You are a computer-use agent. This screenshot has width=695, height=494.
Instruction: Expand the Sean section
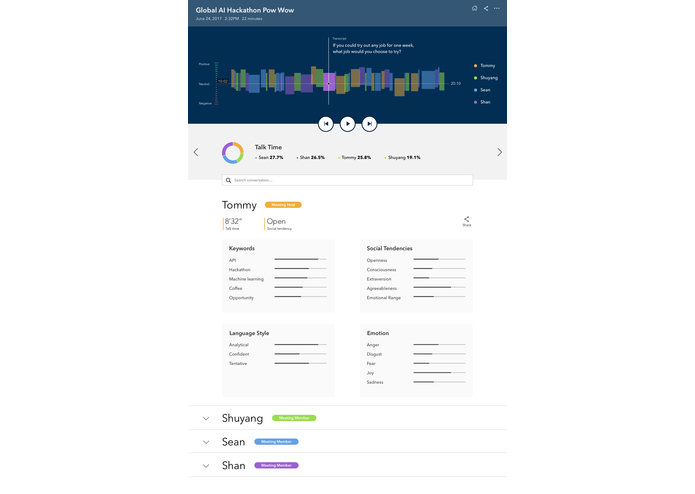click(x=206, y=442)
